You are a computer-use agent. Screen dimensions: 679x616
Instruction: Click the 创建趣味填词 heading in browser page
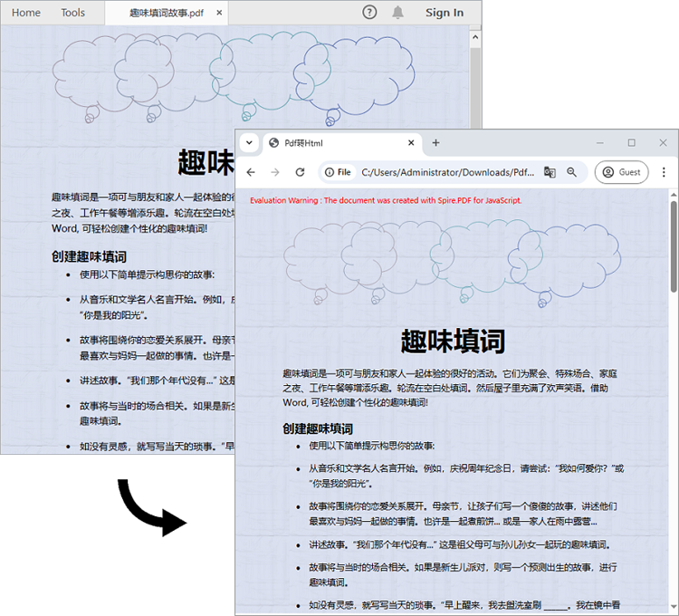pyautogui.click(x=318, y=428)
